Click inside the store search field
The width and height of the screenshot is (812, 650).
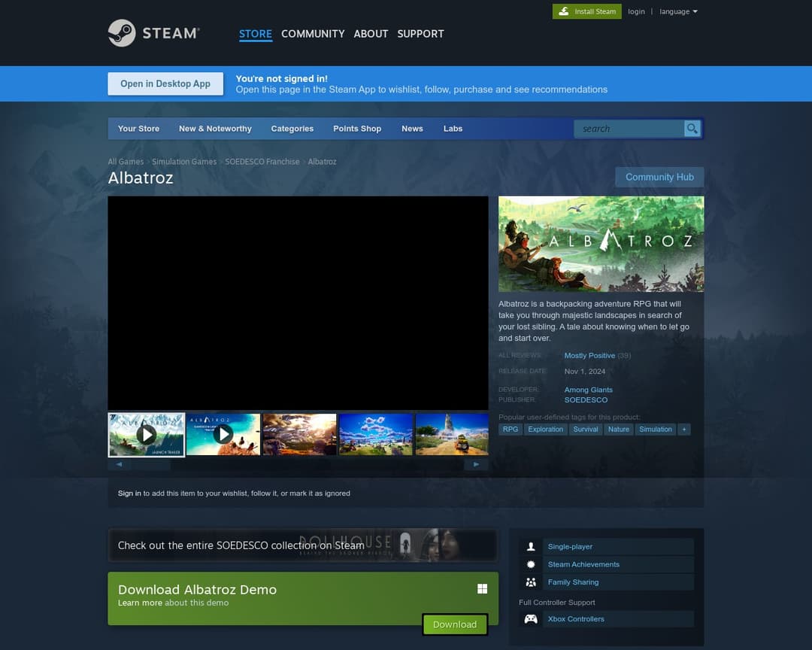tap(628, 129)
